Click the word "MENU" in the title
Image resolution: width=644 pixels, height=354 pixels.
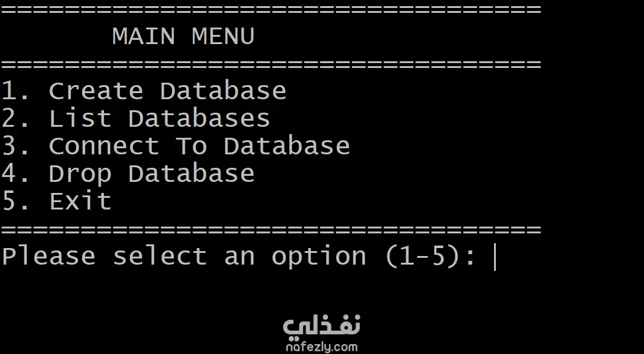pyautogui.click(x=223, y=37)
